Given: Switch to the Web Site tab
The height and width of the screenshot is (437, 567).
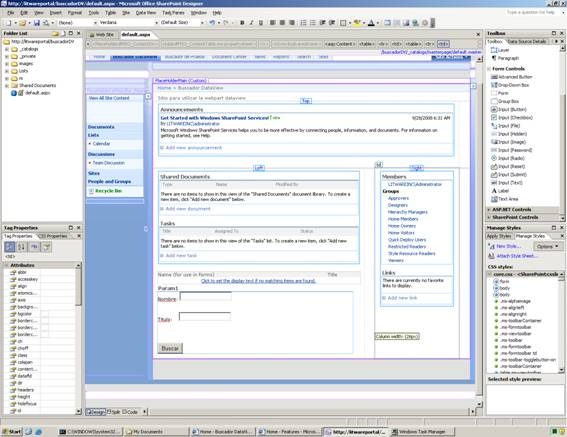Looking at the screenshot, I should pyautogui.click(x=102, y=35).
